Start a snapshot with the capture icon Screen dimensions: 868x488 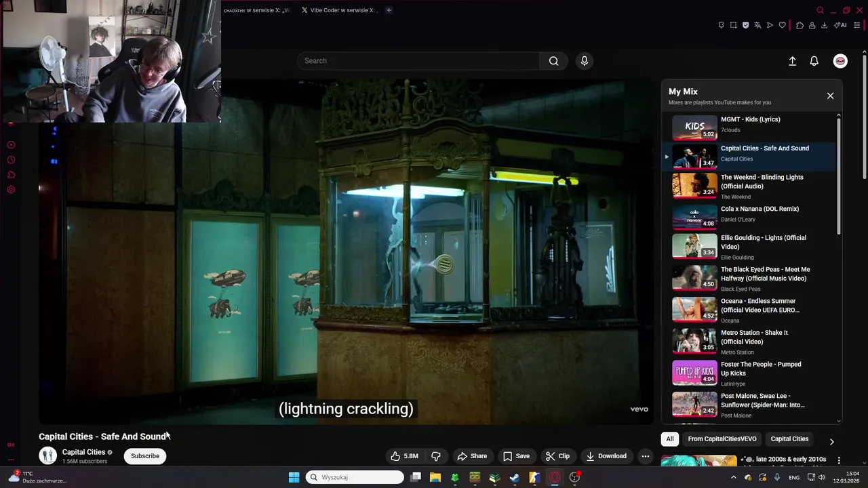point(733,25)
